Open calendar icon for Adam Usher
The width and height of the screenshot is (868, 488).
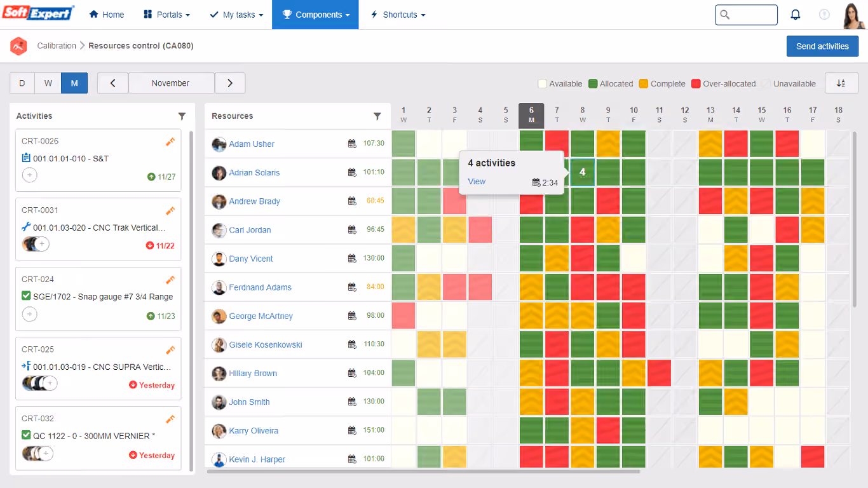tap(352, 144)
